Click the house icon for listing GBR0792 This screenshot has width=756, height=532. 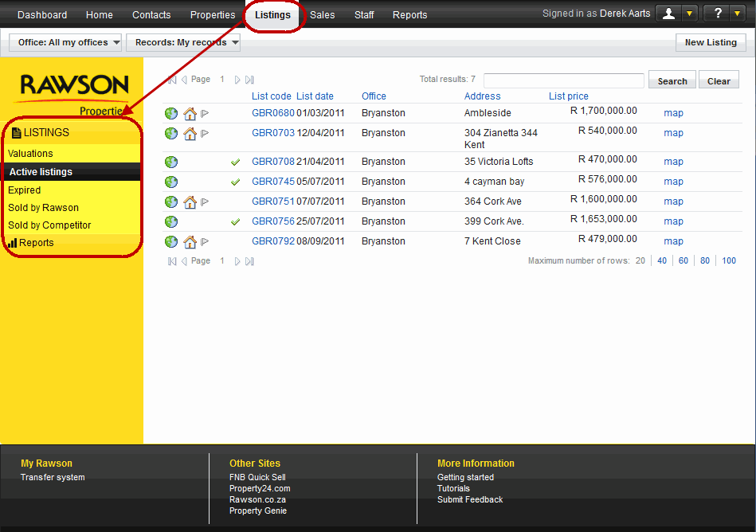coord(190,242)
